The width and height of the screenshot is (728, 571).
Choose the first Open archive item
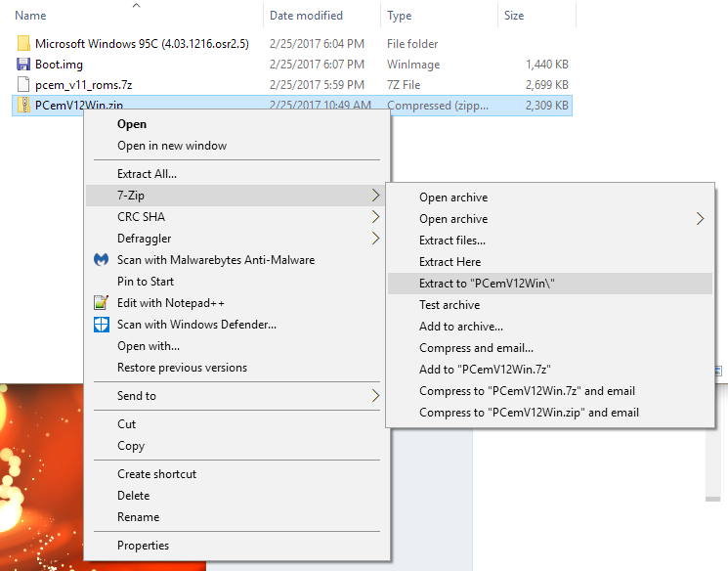[x=550, y=198]
